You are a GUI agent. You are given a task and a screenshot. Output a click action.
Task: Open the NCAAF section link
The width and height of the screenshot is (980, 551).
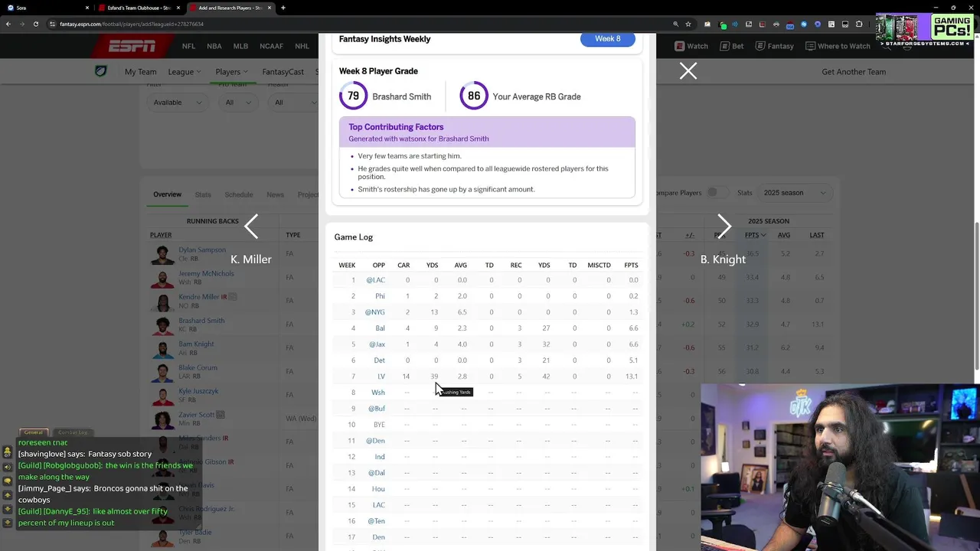[271, 47]
